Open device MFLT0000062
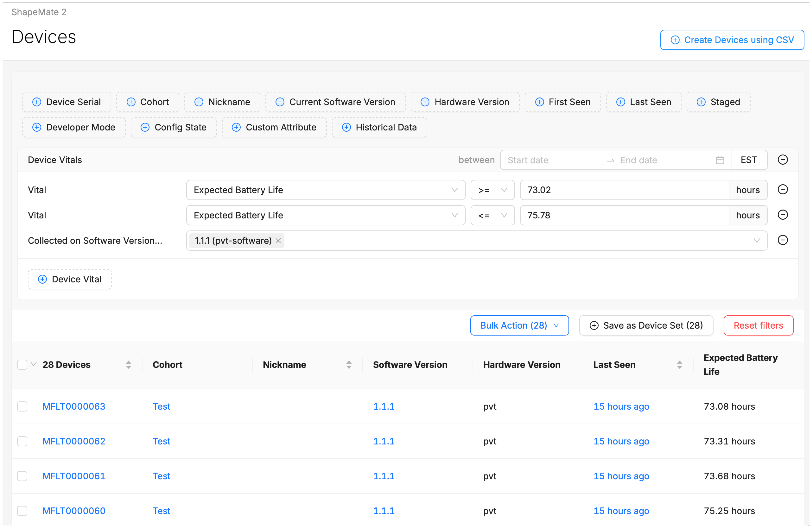The height and width of the screenshot is (528, 812). tap(74, 441)
